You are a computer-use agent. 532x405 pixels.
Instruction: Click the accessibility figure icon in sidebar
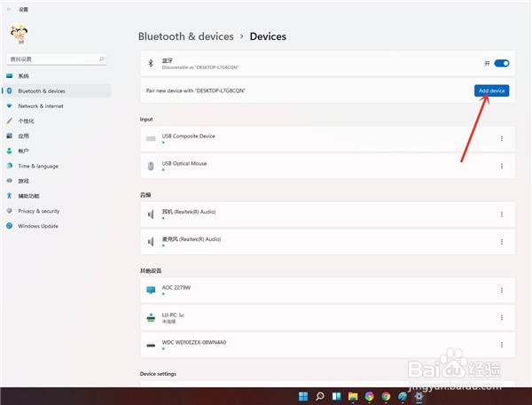[9, 196]
